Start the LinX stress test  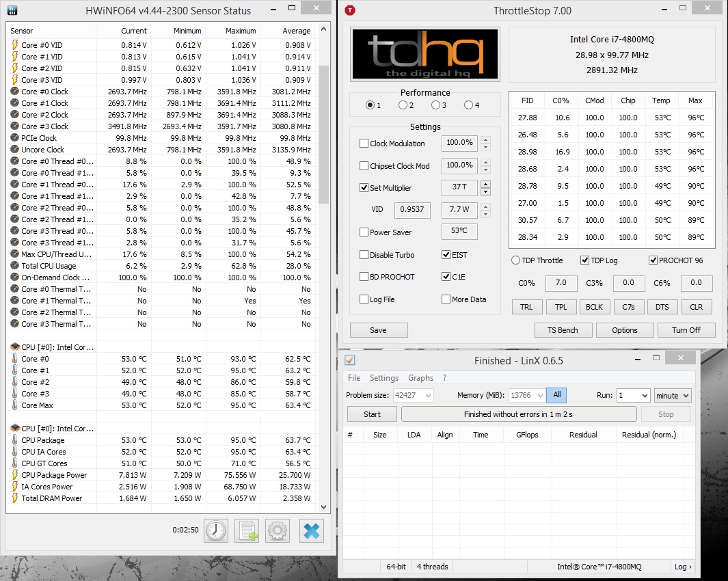(372, 414)
